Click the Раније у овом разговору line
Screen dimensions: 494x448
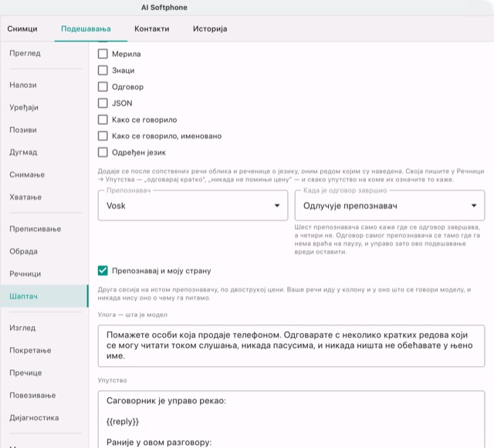tap(159, 443)
